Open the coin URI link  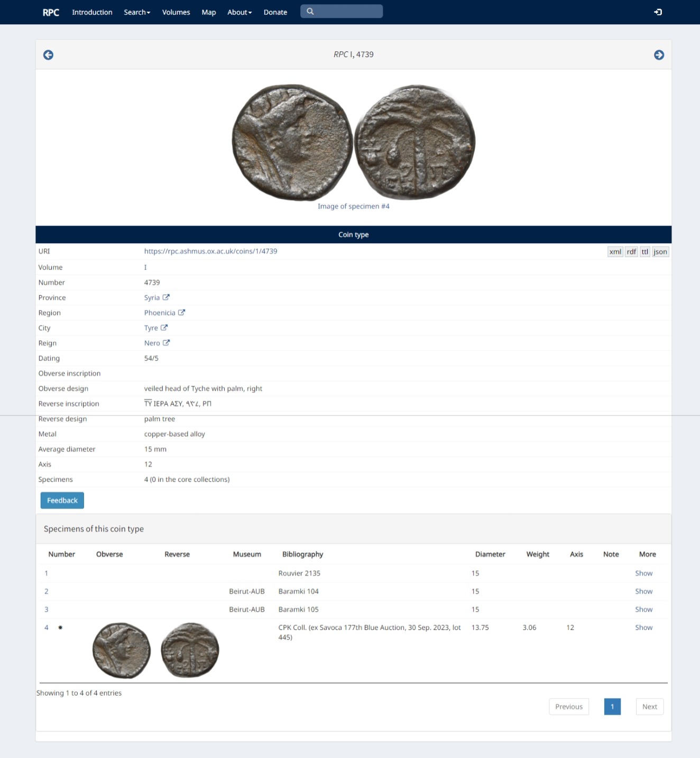coord(210,251)
